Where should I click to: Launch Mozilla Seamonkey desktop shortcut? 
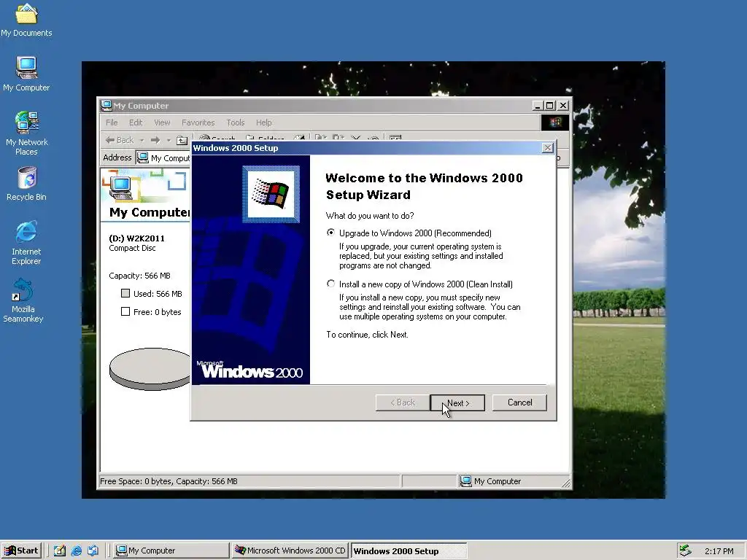point(23,300)
